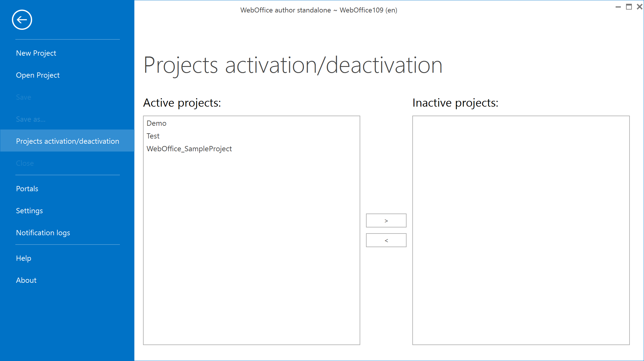Click the '>' button to deactivate selected project

click(x=386, y=220)
